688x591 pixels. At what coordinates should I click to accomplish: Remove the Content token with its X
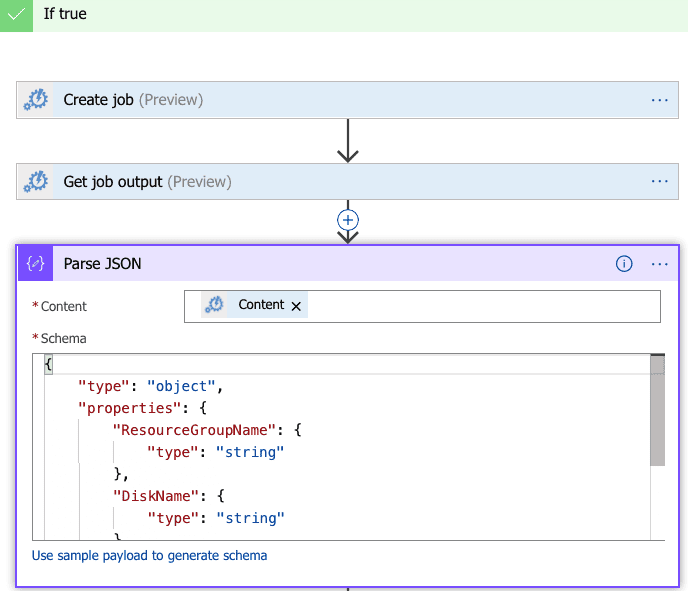tap(296, 306)
